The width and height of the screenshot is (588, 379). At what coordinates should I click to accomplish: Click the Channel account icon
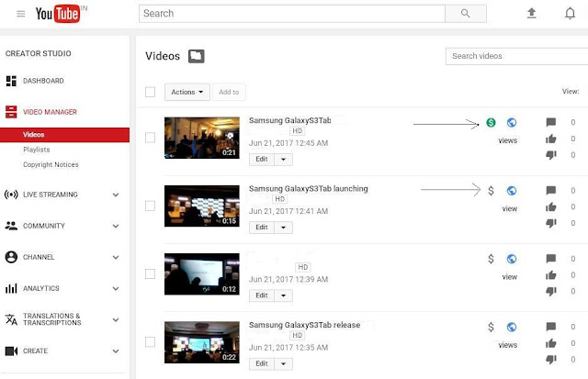(x=11, y=257)
